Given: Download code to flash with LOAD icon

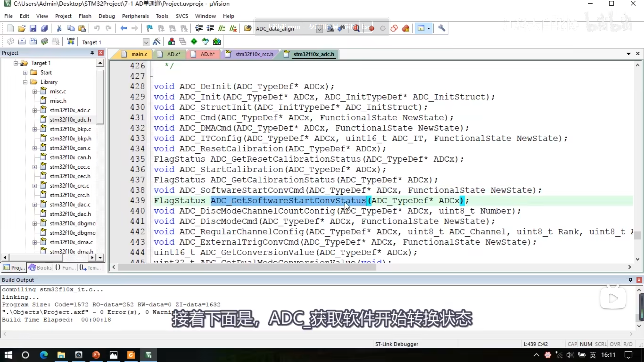Looking at the screenshot, I should [71, 41].
